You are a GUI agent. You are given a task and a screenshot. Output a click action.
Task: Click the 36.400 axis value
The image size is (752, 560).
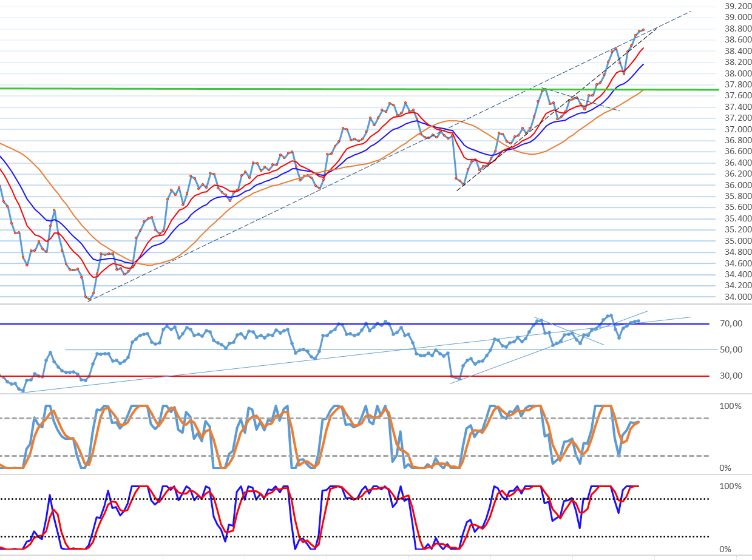pyautogui.click(x=739, y=163)
